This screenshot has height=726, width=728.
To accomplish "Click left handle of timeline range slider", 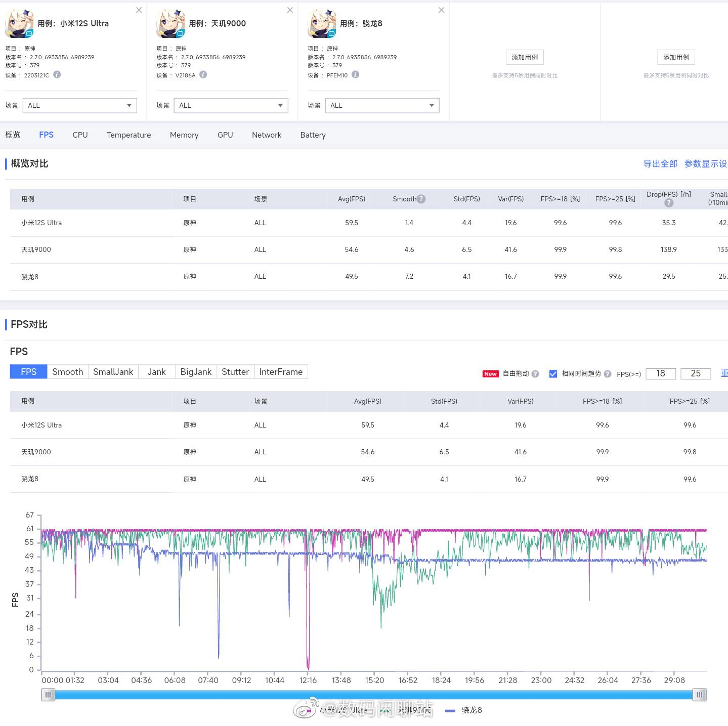I will [x=48, y=695].
